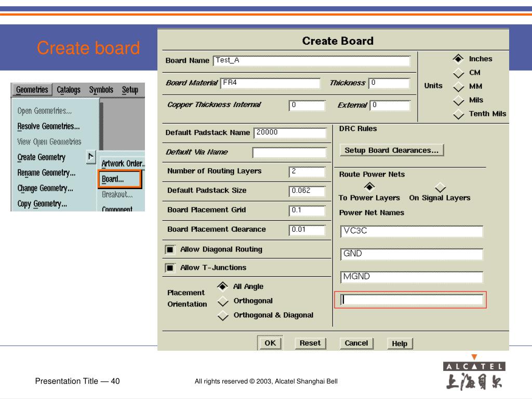Click the OK button
The height and width of the screenshot is (399, 532).
[270, 343]
